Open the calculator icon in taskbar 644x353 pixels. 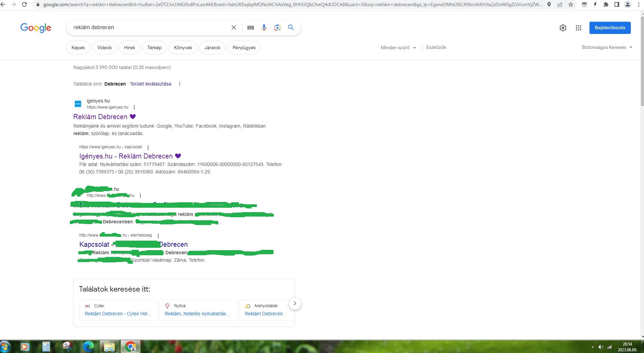46,347
